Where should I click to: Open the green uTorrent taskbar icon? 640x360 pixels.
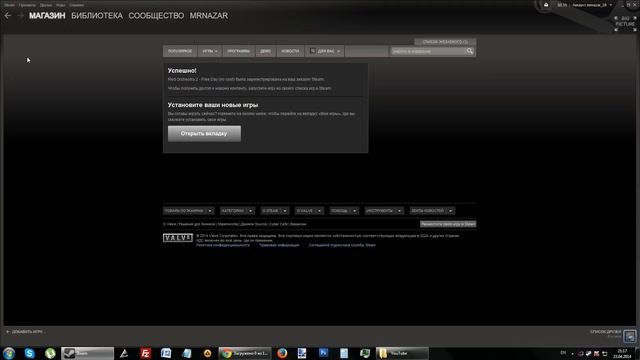pos(50,353)
